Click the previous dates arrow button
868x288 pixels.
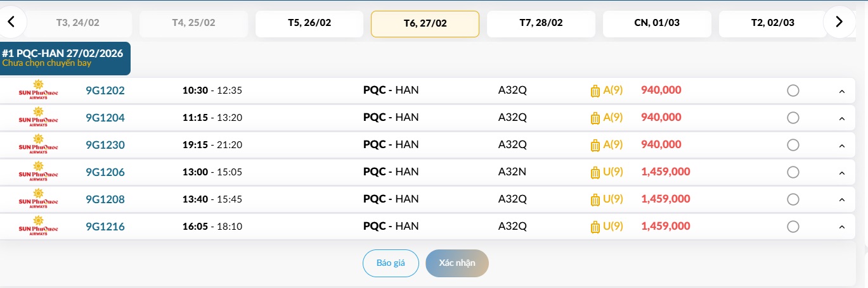[x=12, y=22]
